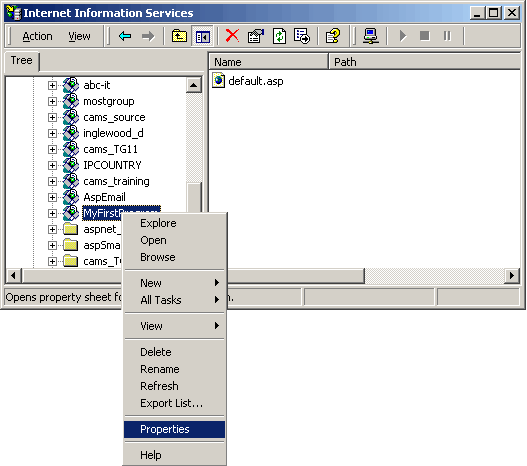Screen dimensions: 527x466
Task: Expand the inglewood_d tree node
Action: coord(52,133)
